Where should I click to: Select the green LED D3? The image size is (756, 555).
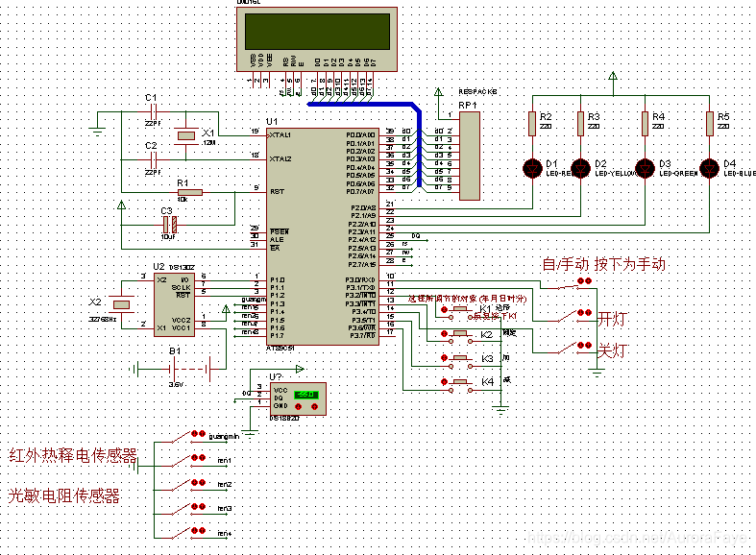(646, 169)
